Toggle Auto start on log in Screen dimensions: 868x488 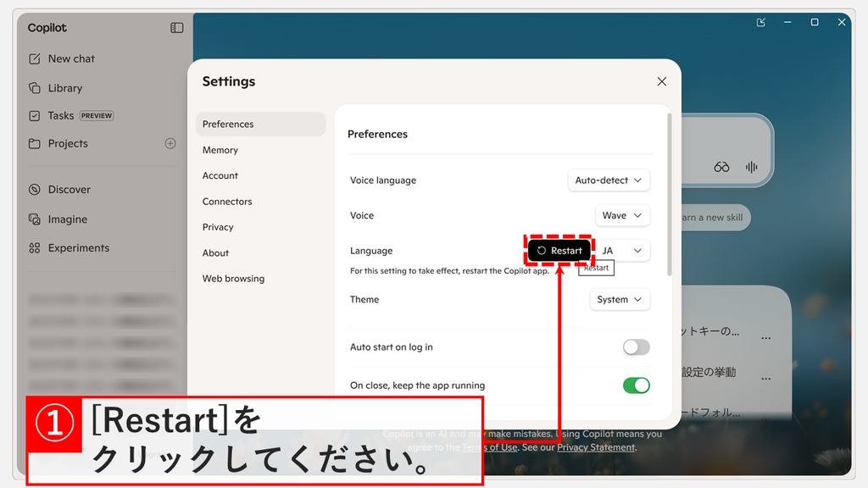pos(636,347)
